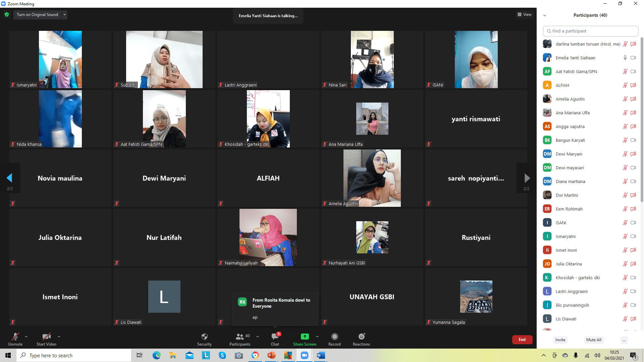Open Microsoft Word from the taskbar
Viewport: 644px width, 362px height.
click(321, 355)
